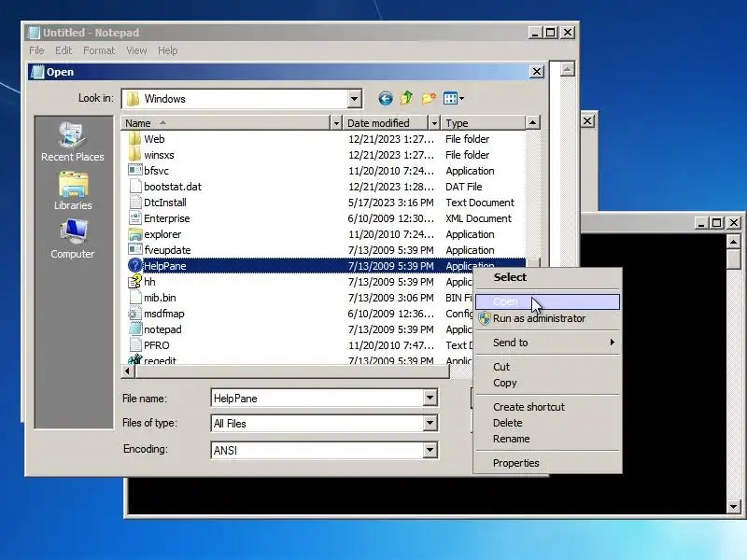This screenshot has width=747, height=560.
Task: Choose Delete in the context menu
Action: (x=548, y=423)
